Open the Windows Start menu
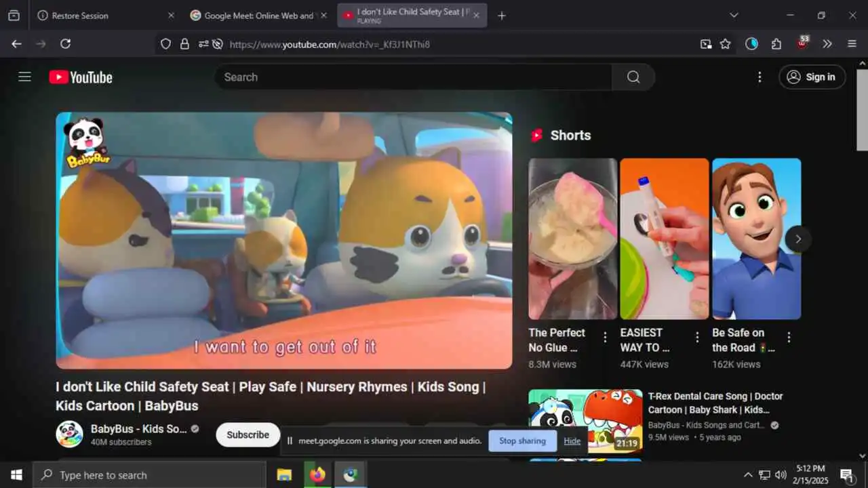 [x=16, y=475]
